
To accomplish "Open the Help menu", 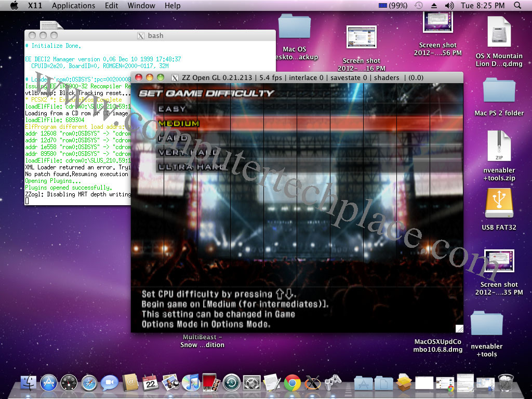I will 172,5.
